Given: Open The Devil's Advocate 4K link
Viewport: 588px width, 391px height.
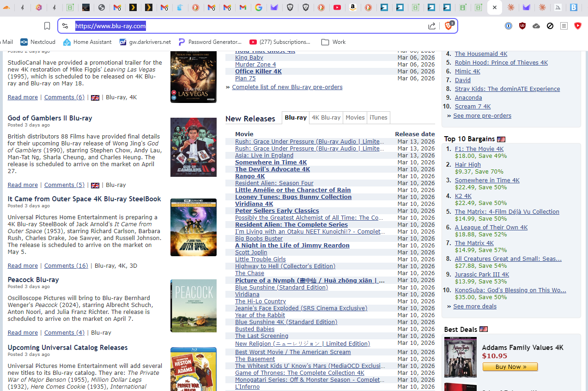Looking at the screenshot, I should point(273,169).
